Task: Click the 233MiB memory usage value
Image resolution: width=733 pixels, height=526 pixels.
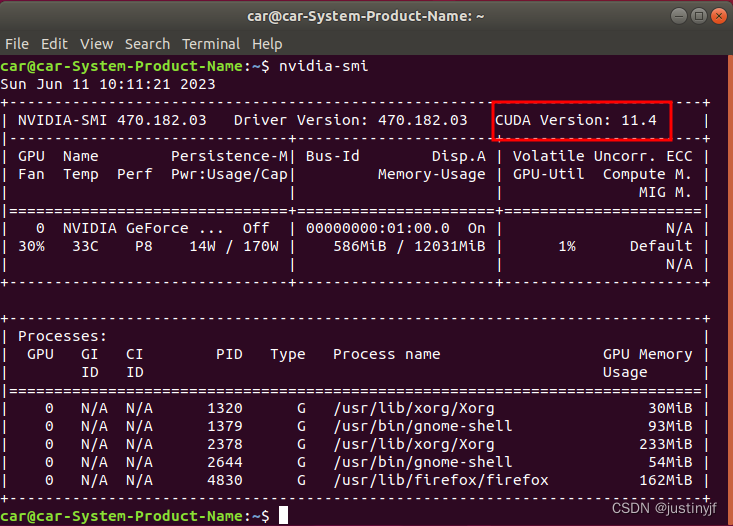Action: [666, 444]
